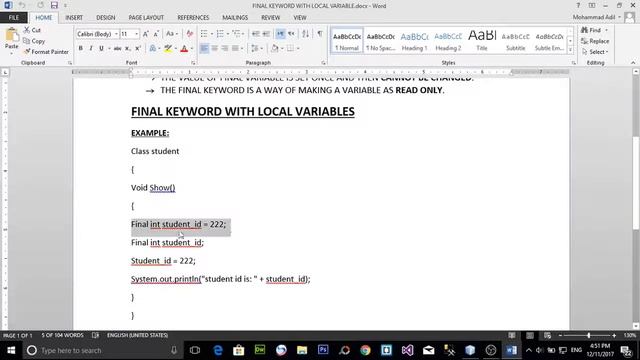Image resolution: width=640 pixels, height=360 pixels.
Task: Toggle strikethrough formatting
Action: pyautogui.click(x=118, y=48)
